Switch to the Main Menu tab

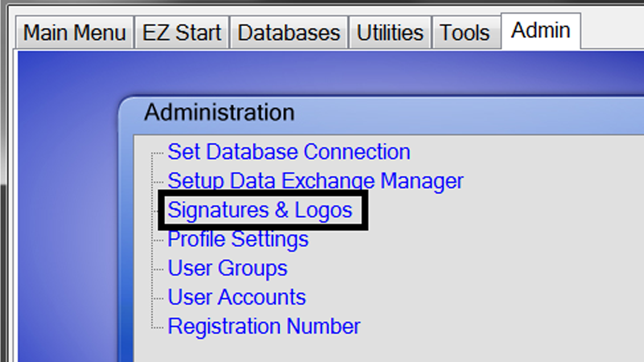(73, 32)
